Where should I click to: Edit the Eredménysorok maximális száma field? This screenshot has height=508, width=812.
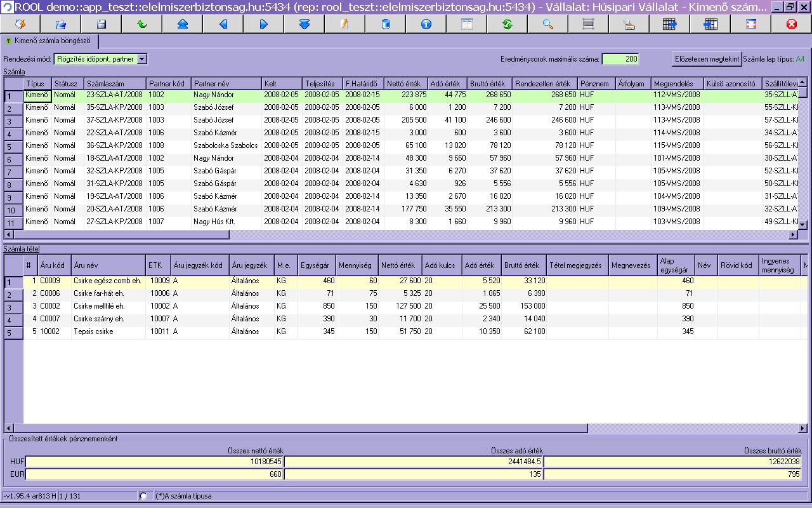[620, 59]
